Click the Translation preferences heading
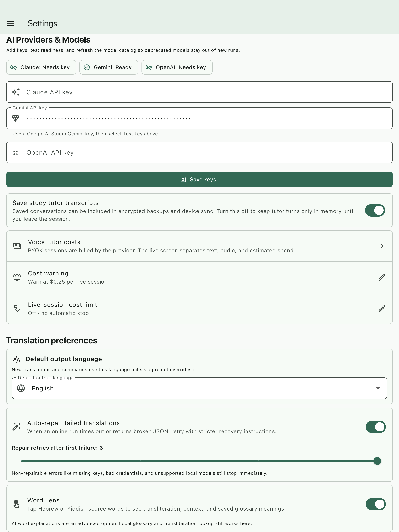399x532 pixels. (52, 341)
